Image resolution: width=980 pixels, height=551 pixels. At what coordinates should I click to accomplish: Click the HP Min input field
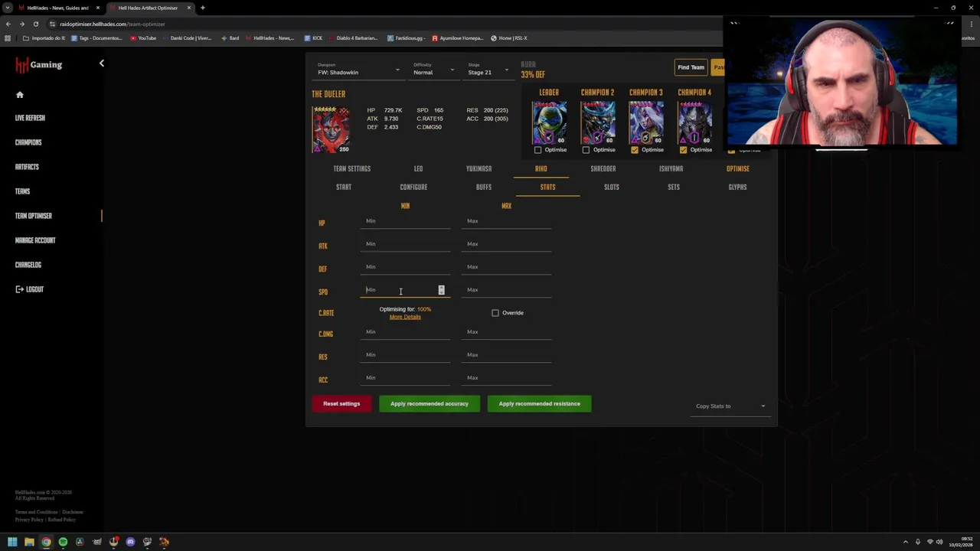pos(405,221)
